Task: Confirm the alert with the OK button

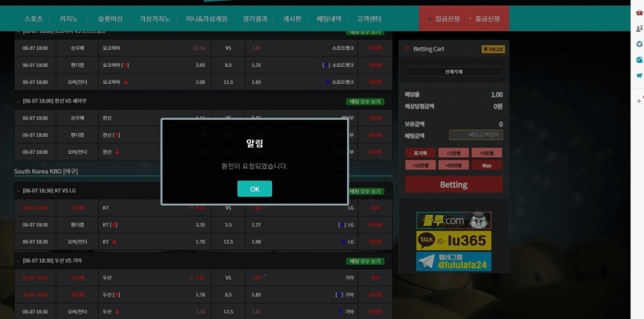Action: pyautogui.click(x=254, y=189)
